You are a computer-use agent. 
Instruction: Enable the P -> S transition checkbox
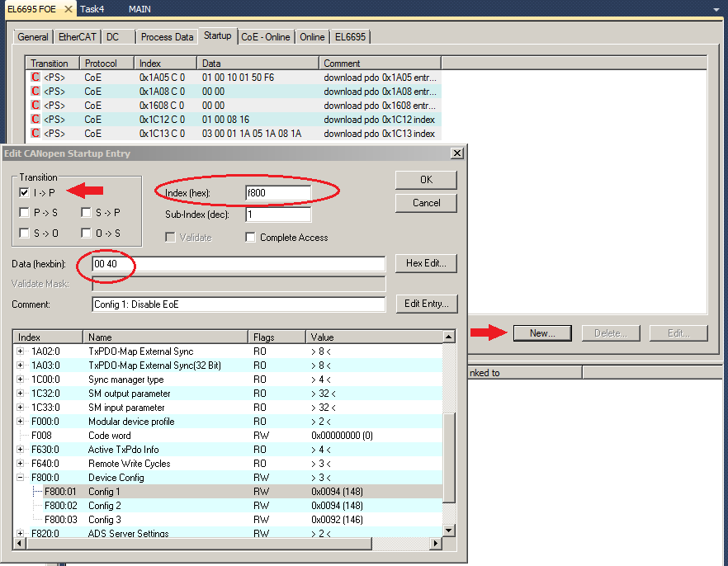coord(24,213)
